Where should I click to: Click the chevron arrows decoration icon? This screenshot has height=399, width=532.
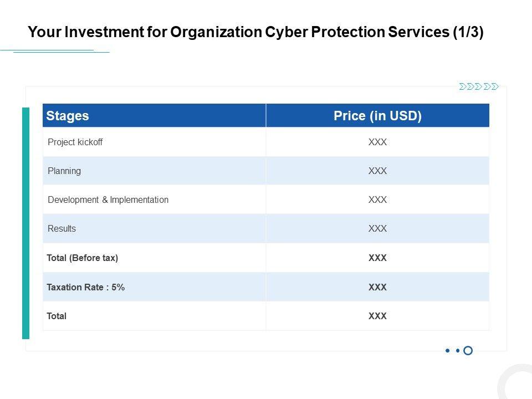pos(479,86)
